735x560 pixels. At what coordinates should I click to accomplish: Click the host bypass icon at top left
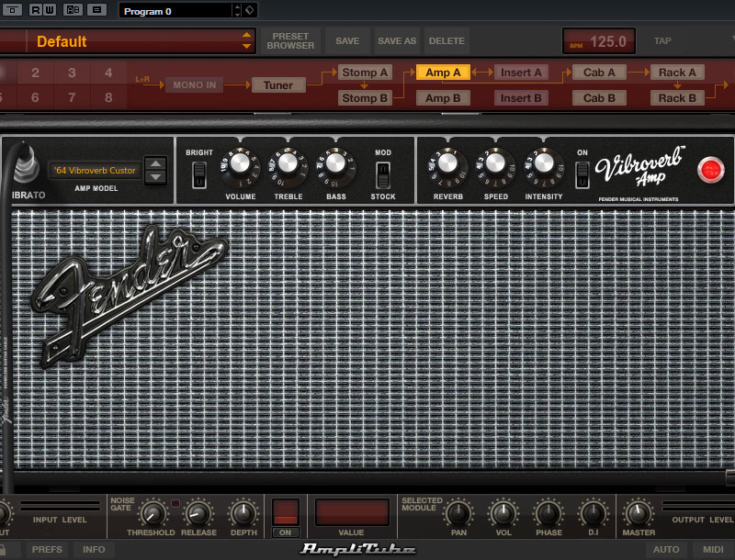coord(13,9)
